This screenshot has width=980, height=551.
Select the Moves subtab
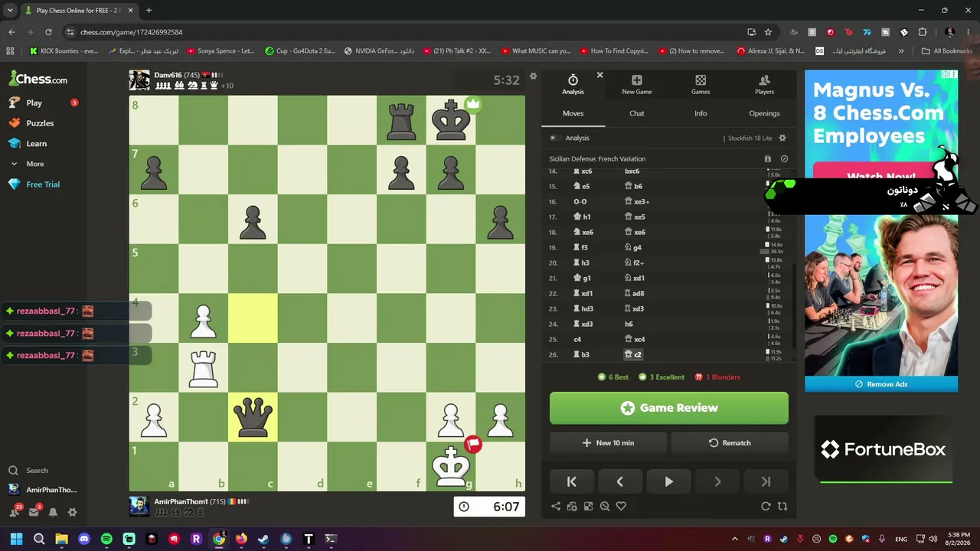(x=573, y=113)
